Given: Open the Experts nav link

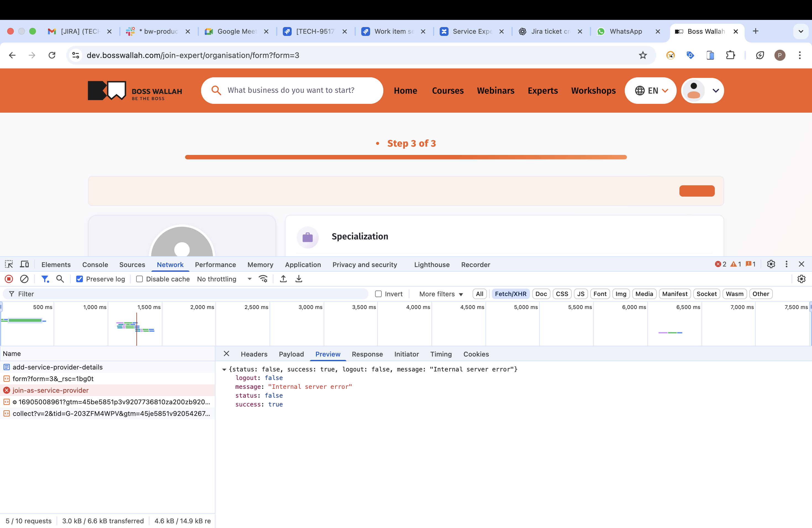Looking at the screenshot, I should pyautogui.click(x=542, y=91).
